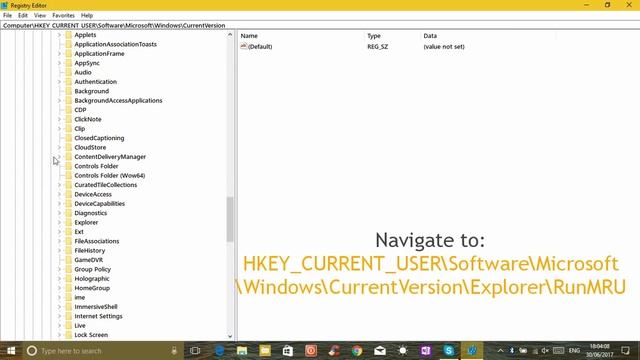Viewport: 640px width, 360px height.
Task: Expand the ClickNote key
Action: coord(59,119)
